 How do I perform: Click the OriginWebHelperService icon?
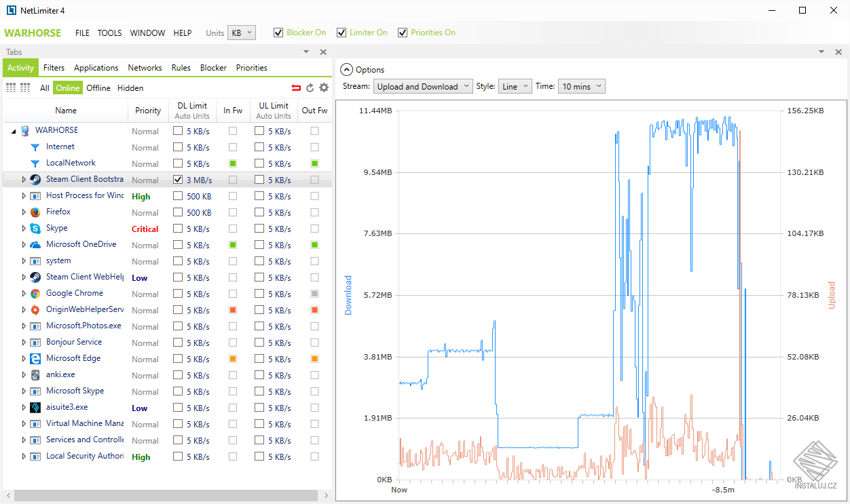(x=35, y=310)
